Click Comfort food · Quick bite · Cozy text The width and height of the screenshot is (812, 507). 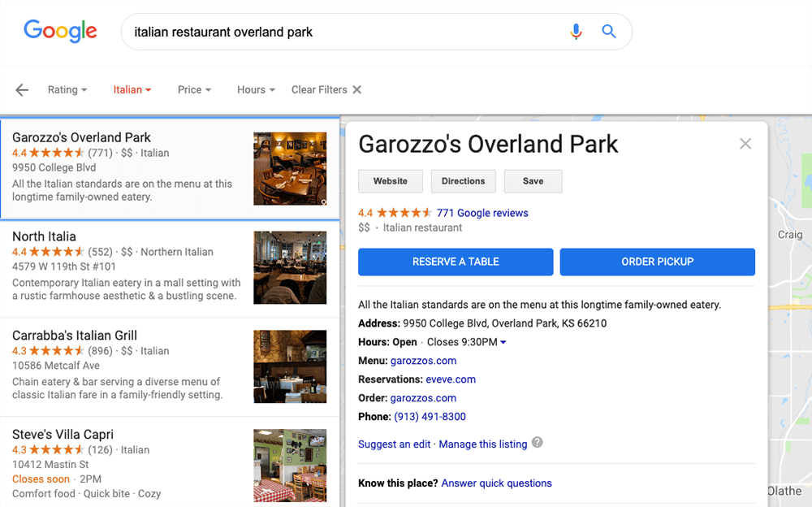(x=87, y=494)
